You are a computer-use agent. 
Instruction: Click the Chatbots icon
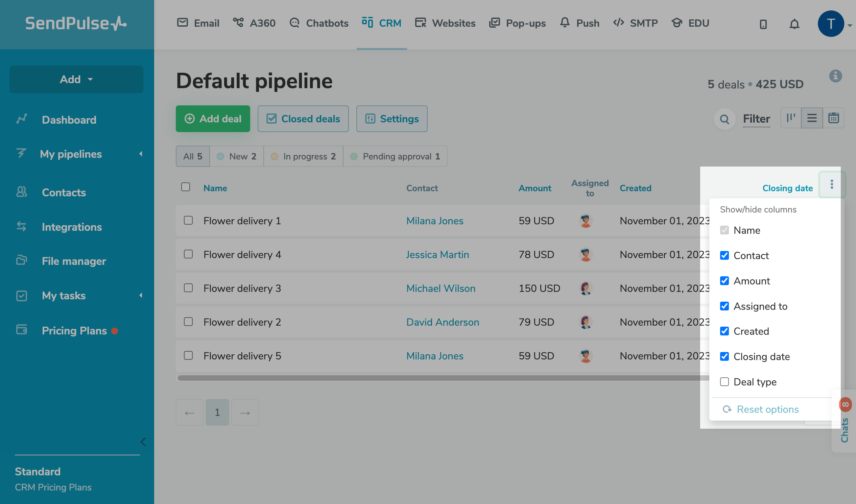(294, 23)
